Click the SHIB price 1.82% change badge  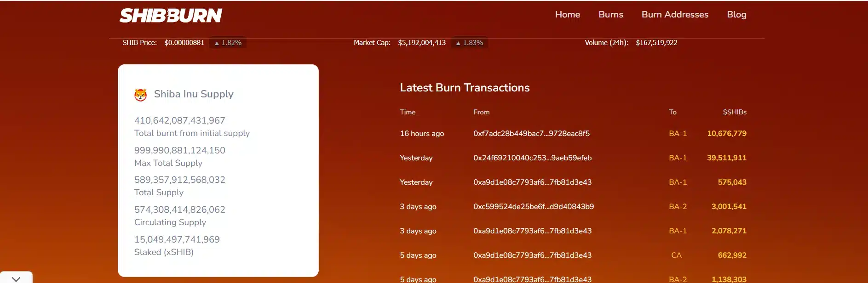(x=228, y=43)
